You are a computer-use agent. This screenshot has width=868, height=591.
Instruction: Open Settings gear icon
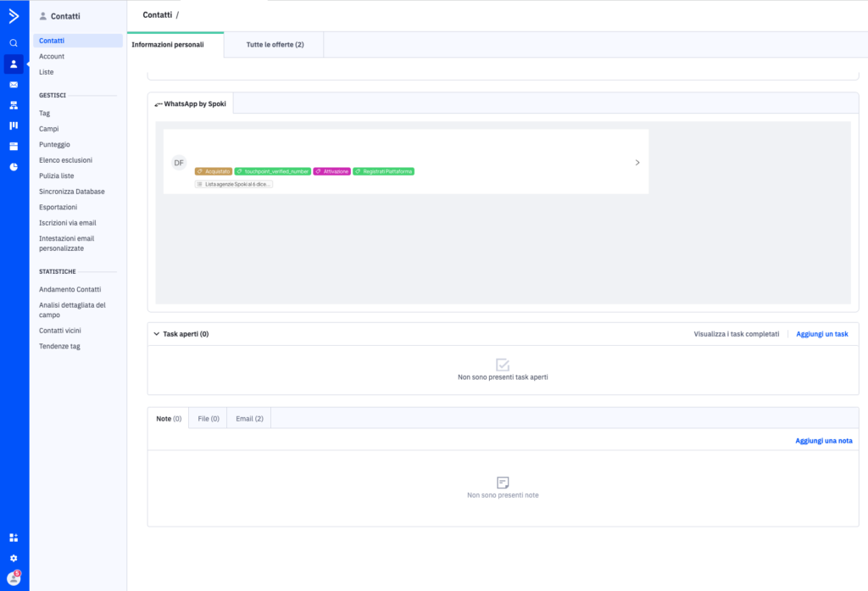(x=14, y=558)
